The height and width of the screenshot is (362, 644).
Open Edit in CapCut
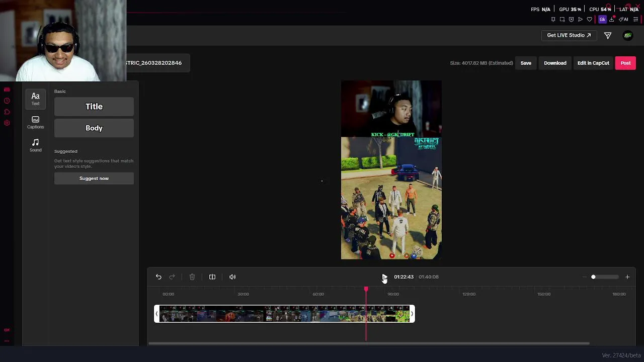coord(593,63)
